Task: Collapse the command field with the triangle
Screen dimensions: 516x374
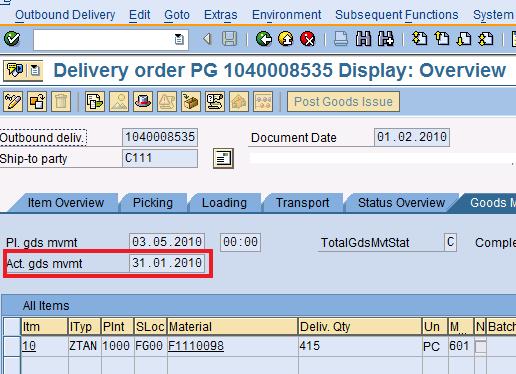Action: (207, 39)
